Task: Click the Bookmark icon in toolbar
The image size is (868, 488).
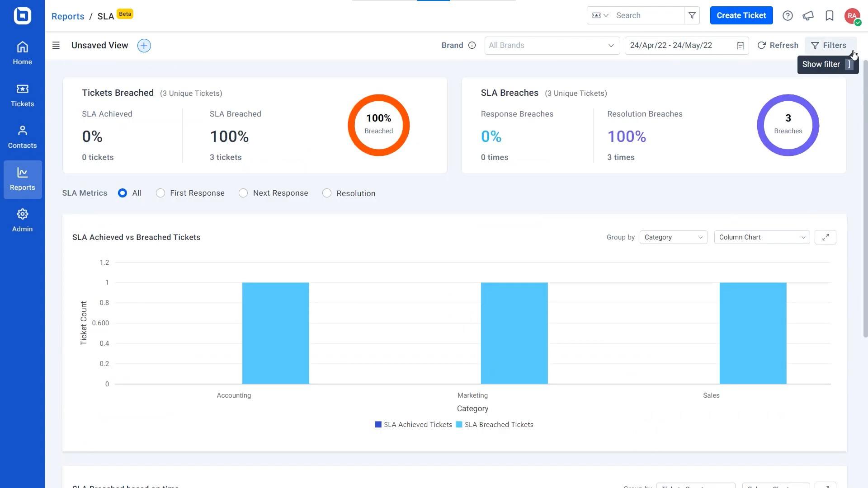Action: (x=829, y=15)
